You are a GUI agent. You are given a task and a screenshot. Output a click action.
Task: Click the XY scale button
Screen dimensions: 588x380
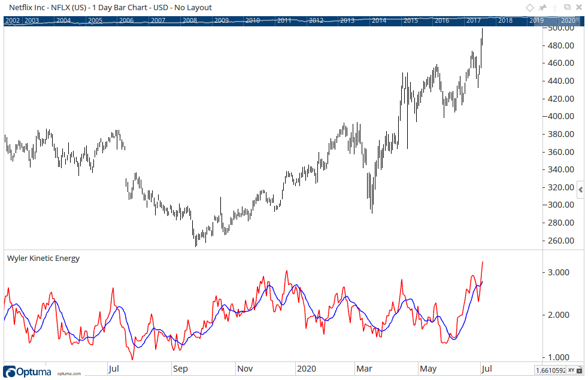[x=571, y=370]
